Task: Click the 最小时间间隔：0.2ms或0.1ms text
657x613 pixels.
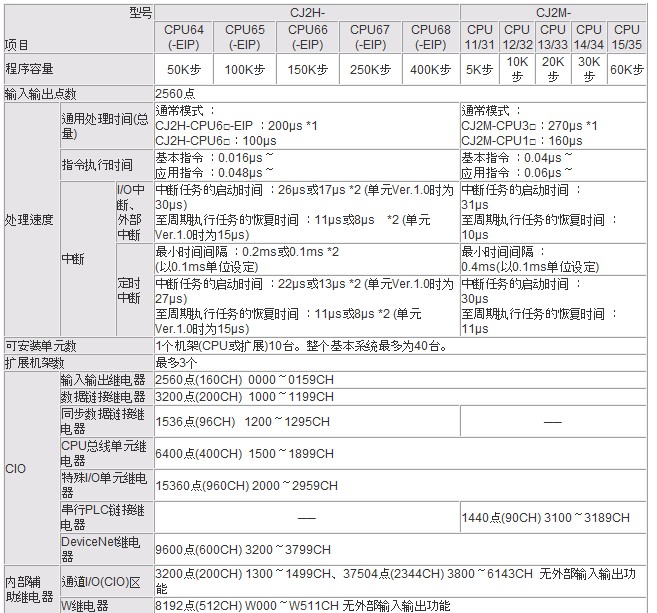Action: (247, 252)
